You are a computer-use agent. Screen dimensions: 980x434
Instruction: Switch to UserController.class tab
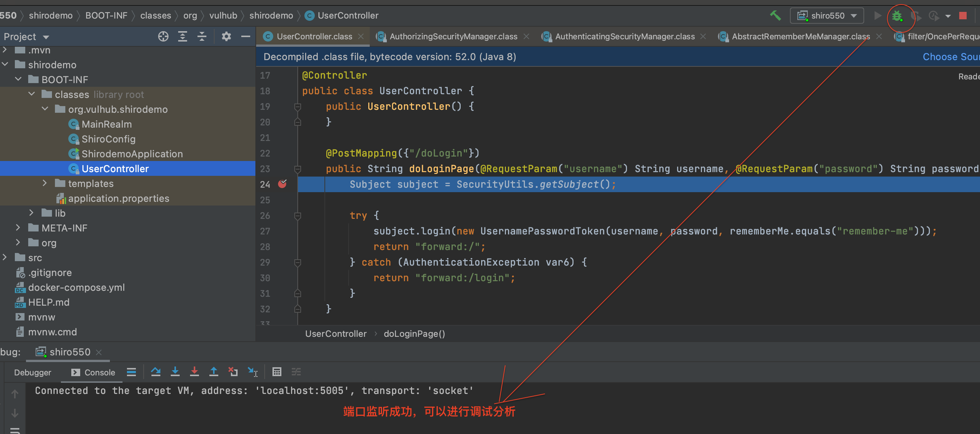pos(314,36)
